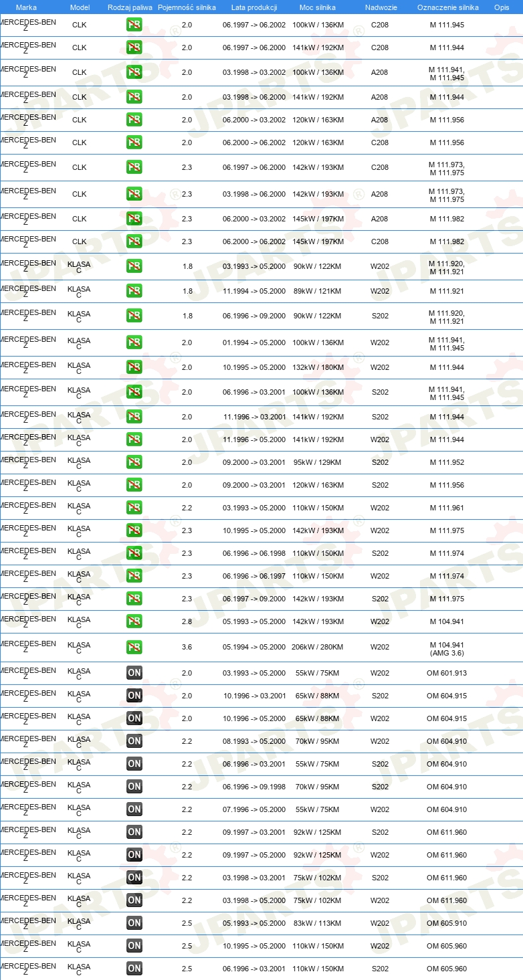Viewport: 523px width, 980px height.
Task: Select production years 06.1996 -> 09.2000
Action: 254,316
